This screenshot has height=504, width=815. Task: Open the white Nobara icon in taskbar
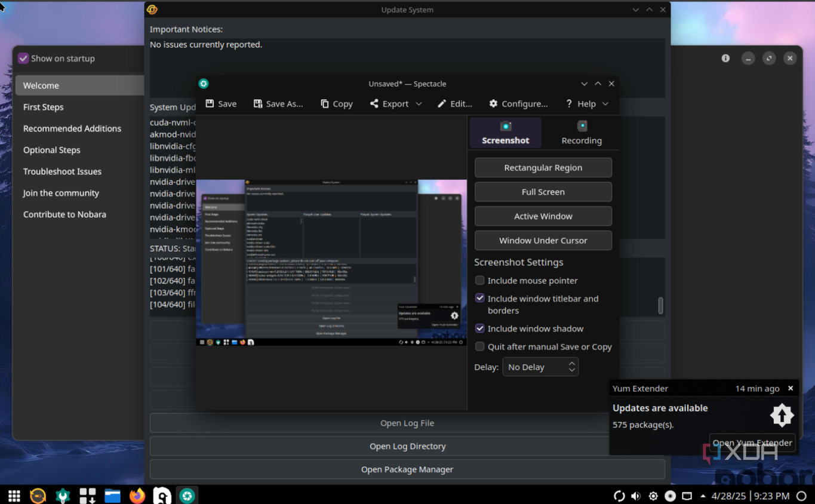click(x=162, y=496)
